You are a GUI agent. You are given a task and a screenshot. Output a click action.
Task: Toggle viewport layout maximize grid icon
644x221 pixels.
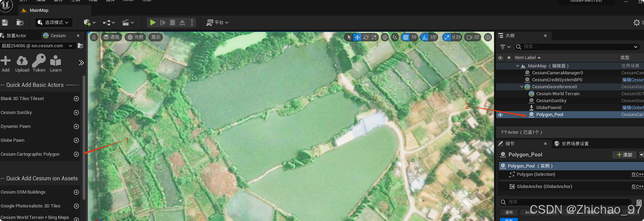pos(488,37)
